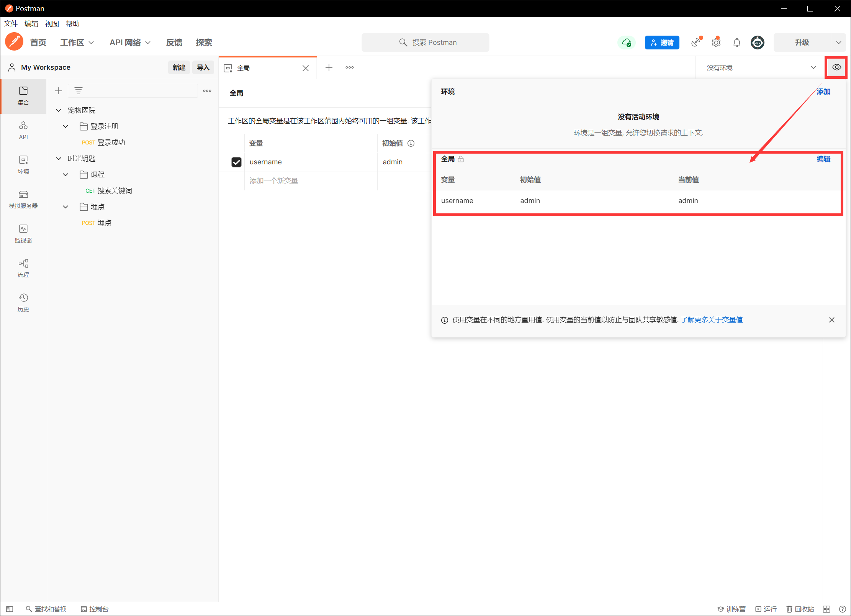
Task: Uncheck the username variable checkbox
Action: (236, 162)
